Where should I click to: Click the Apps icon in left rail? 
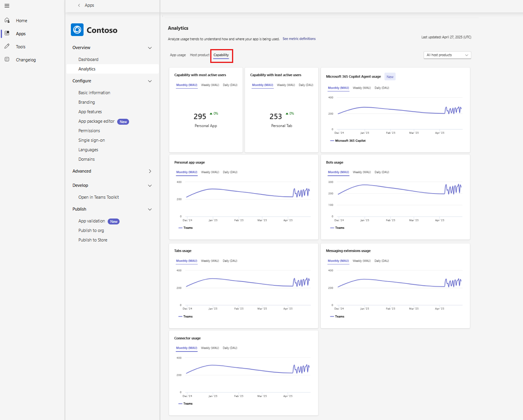pos(7,33)
